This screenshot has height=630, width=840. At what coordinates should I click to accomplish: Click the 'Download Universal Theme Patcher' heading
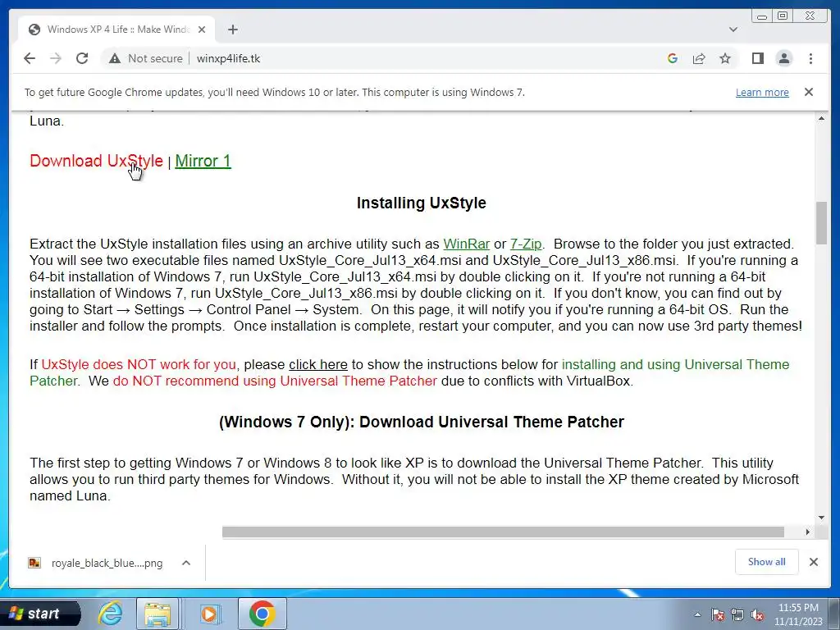click(422, 422)
